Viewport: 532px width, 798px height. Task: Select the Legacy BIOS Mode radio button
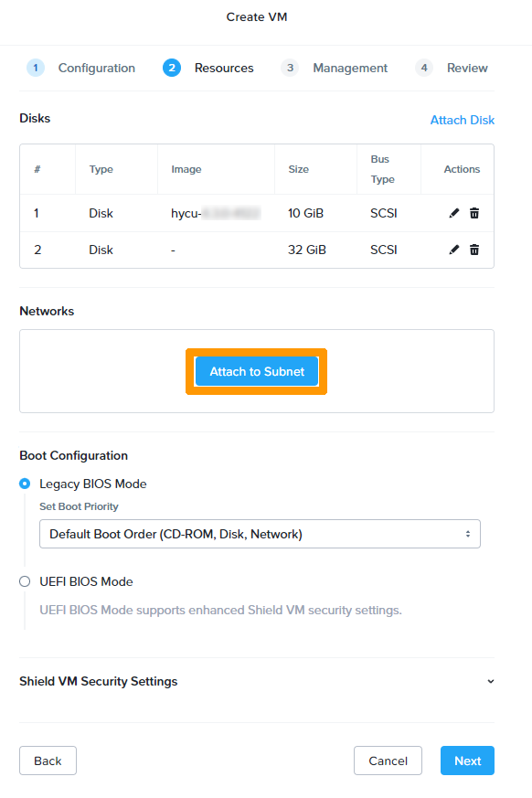[x=26, y=484]
